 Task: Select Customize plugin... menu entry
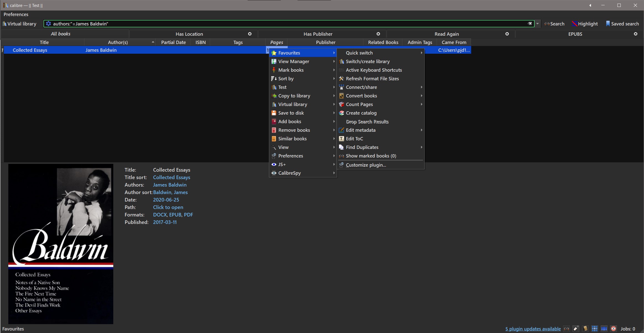366,165
